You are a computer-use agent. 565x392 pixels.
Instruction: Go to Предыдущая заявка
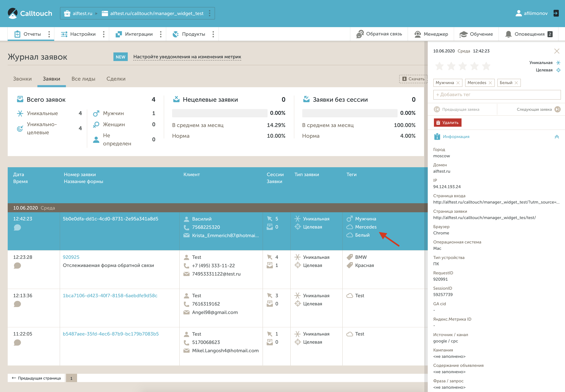click(x=457, y=109)
